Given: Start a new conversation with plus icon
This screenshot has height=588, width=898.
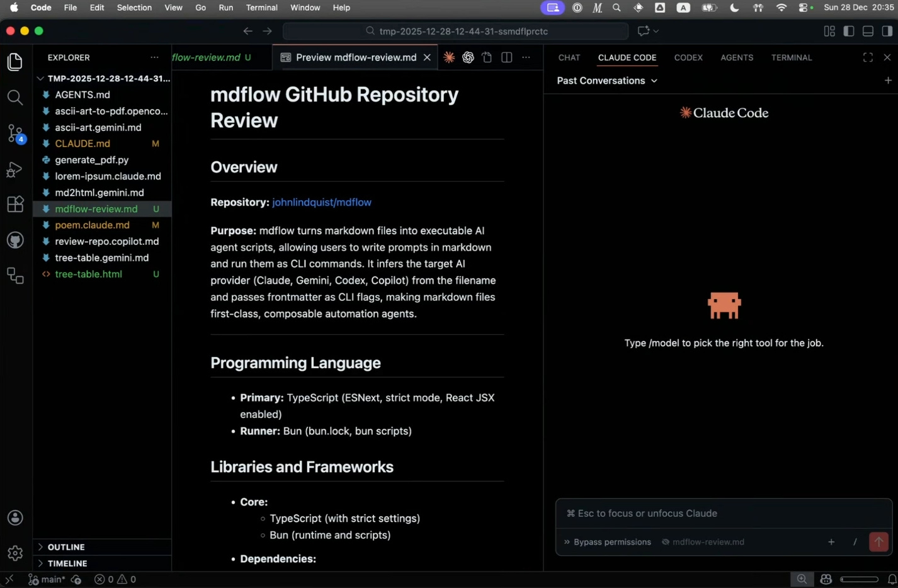Looking at the screenshot, I should point(888,81).
